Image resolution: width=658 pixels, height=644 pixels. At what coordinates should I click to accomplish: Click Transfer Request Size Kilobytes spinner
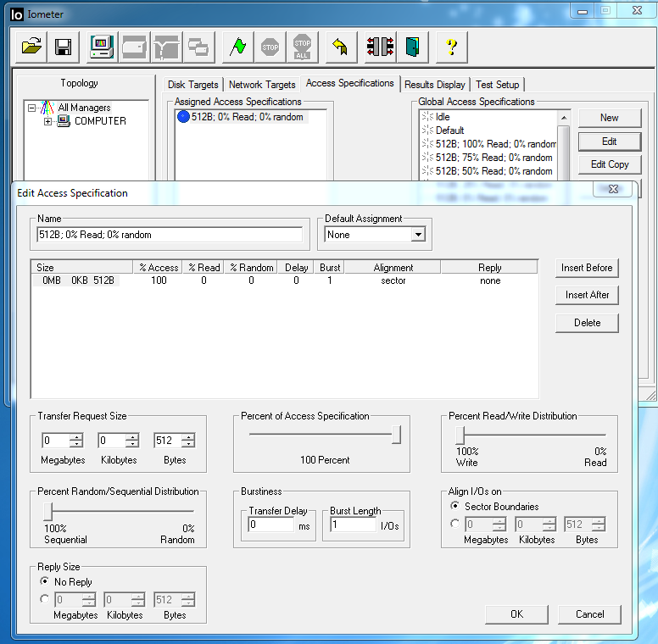tap(132, 441)
